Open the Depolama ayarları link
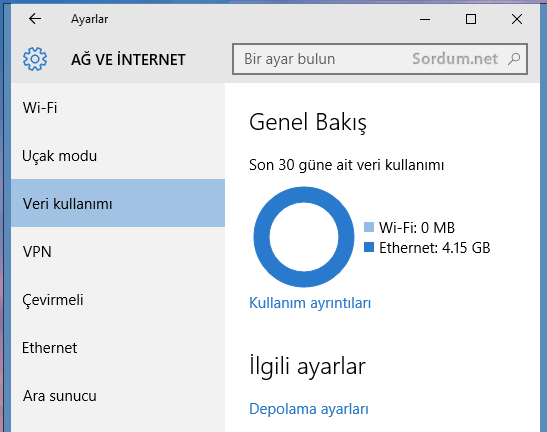The image size is (547, 432). [309, 409]
